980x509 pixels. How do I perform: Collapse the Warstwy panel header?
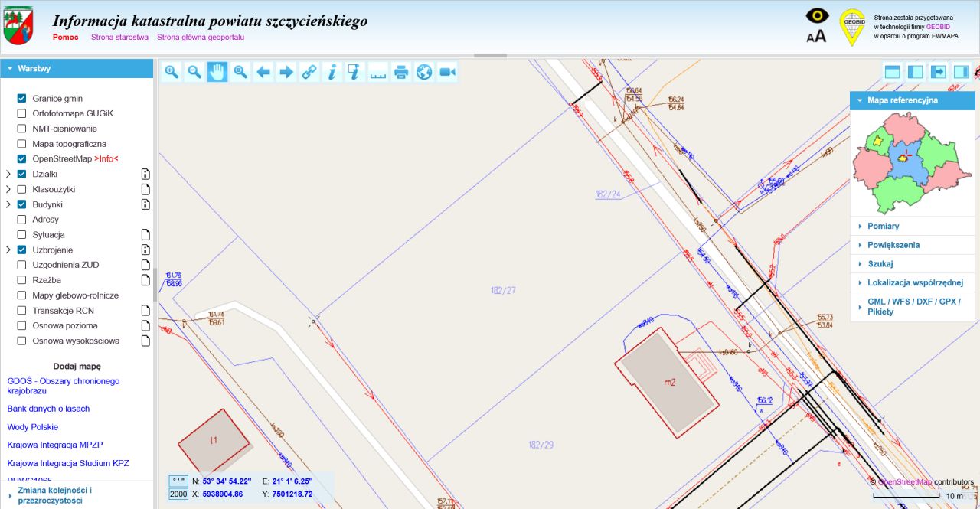pyautogui.click(x=77, y=68)
